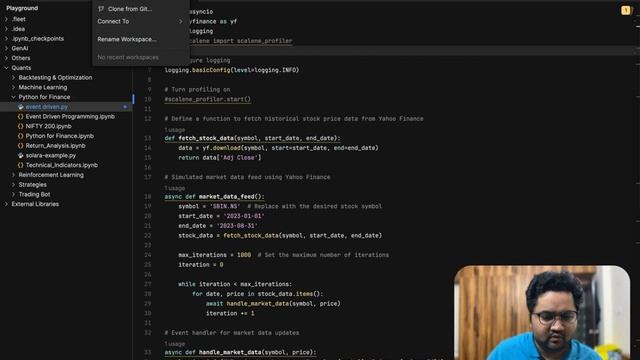Open Event Driven Programming.ipynb

click(x=70, y=117)
